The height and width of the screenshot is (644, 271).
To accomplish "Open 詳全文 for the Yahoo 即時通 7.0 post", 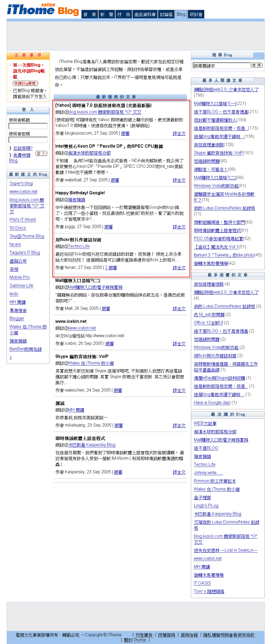I will [x=179, y=133].
